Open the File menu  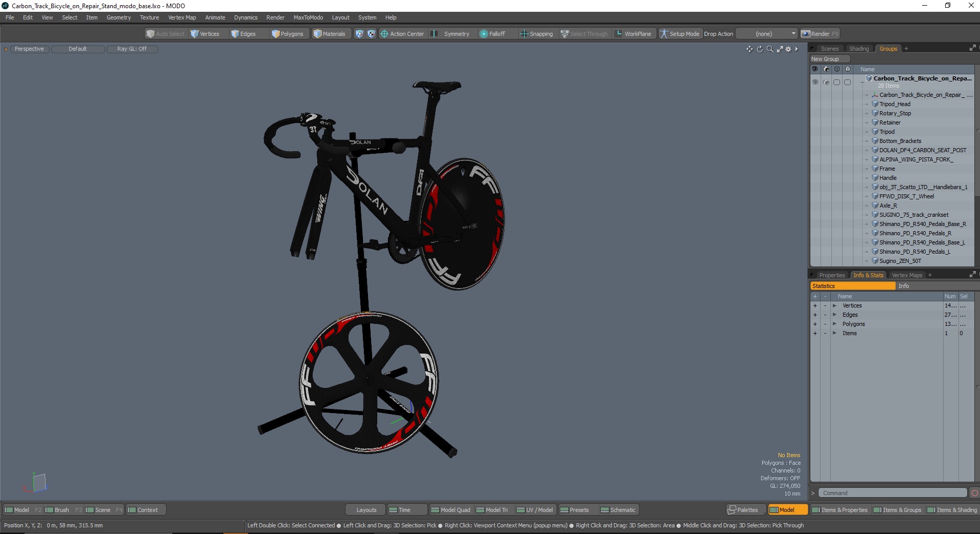[x=10, y=17]
